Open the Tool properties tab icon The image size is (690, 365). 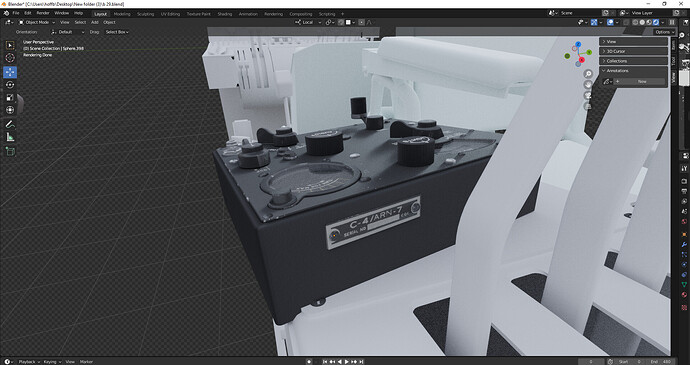click(x=684, y=168)
